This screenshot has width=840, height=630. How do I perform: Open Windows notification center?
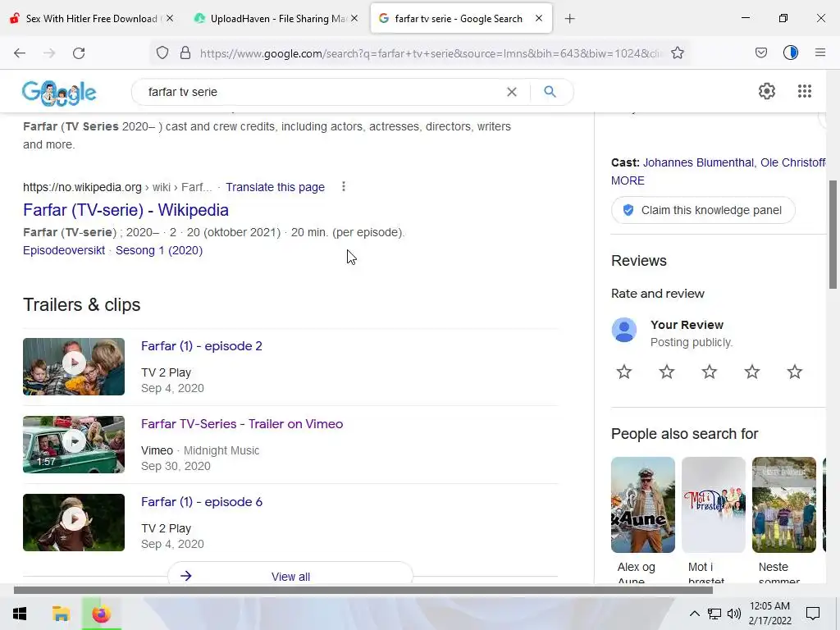pos(813,614)
